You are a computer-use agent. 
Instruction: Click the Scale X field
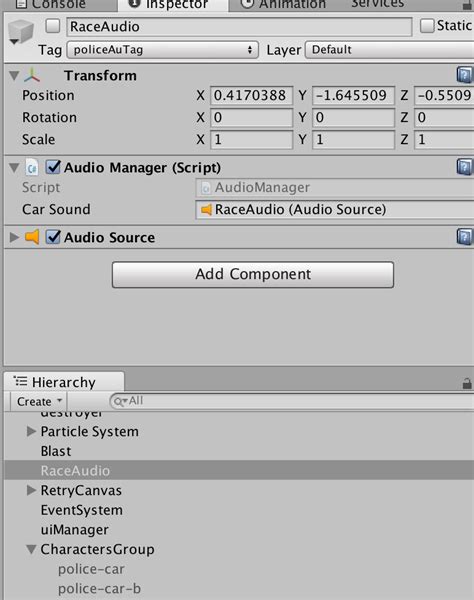tap(251, 140)
